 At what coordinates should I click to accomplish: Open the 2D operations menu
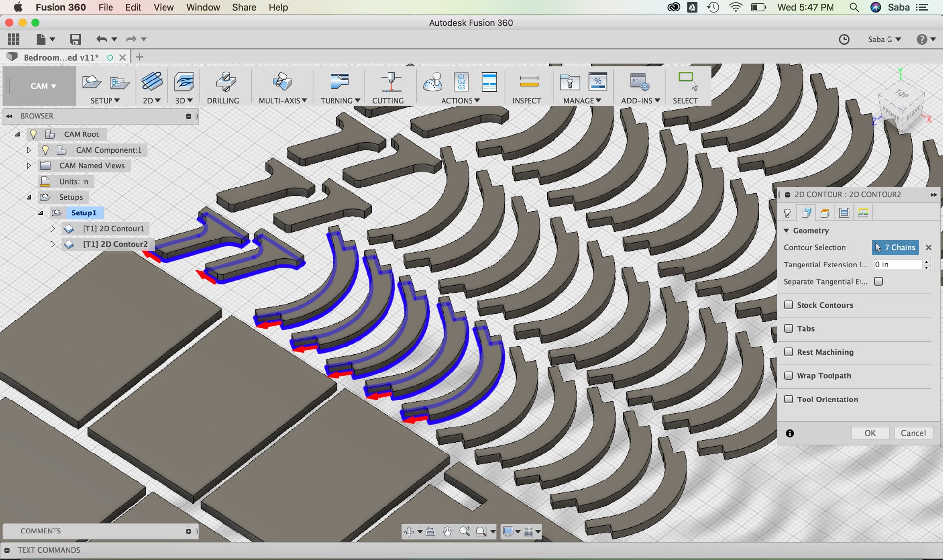tap(151, 100)
